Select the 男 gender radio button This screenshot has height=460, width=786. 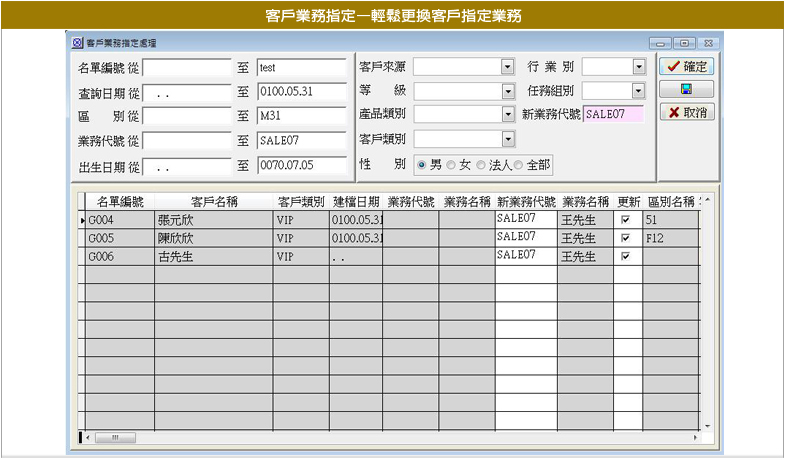click(422, 164)
